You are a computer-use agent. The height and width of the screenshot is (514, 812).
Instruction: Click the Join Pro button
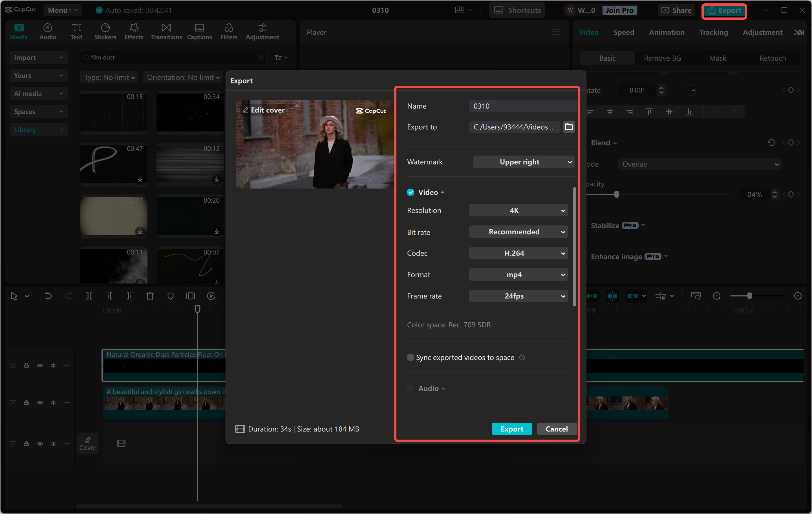click(x=619, y=10)
